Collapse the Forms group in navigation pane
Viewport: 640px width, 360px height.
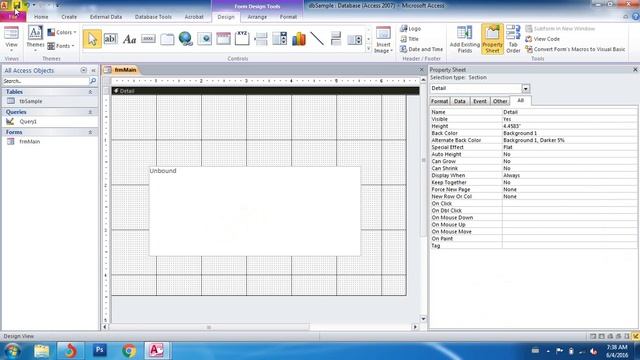[x=90, y=132]
